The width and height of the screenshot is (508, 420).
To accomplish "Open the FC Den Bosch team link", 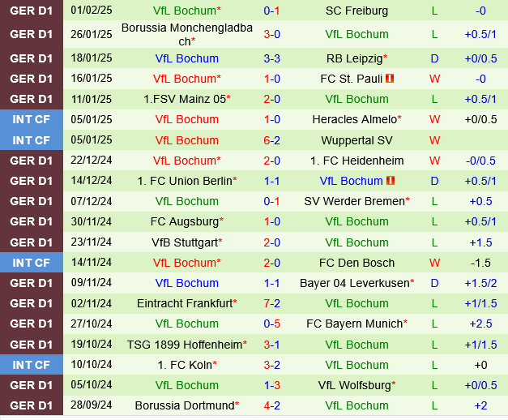I will click(356, 263).
